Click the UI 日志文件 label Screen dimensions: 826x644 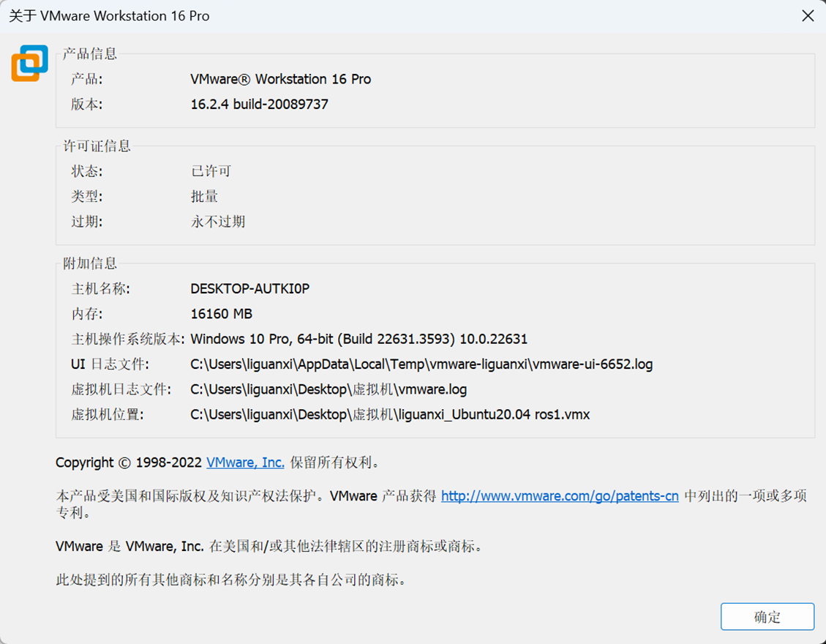[110, 364]
